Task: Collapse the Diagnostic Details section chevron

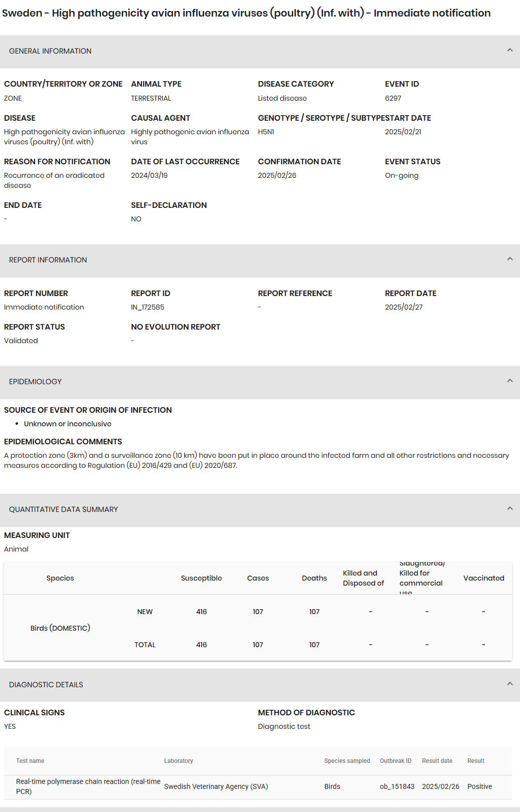Action: [509, 684]
